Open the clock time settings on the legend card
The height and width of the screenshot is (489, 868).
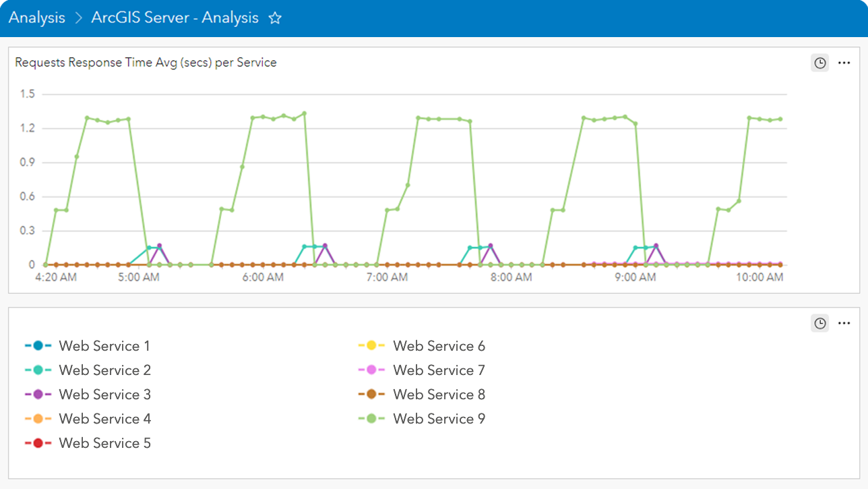(x=819, y=323)
